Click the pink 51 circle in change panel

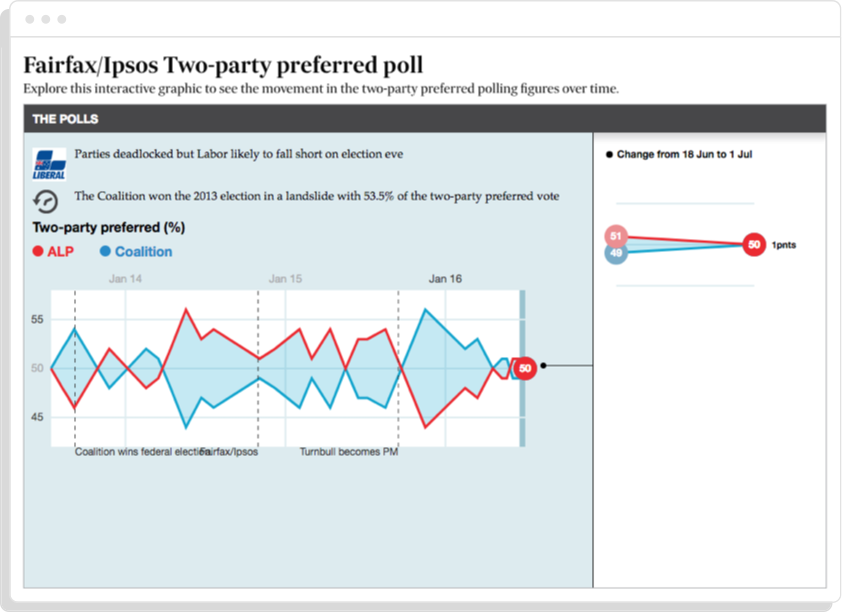(x=616, y=236)
